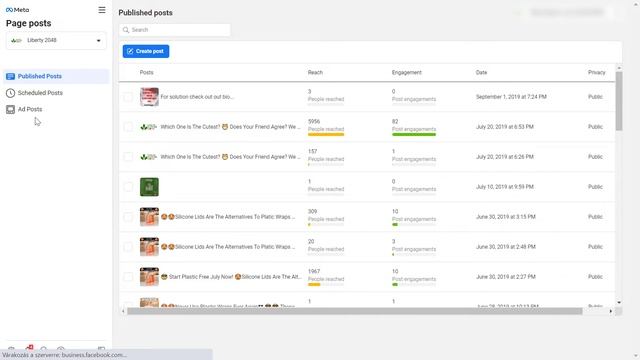Click yellow reach bar of 5956 reach post
Screen dimensions: 640x360
coord(326,134)
